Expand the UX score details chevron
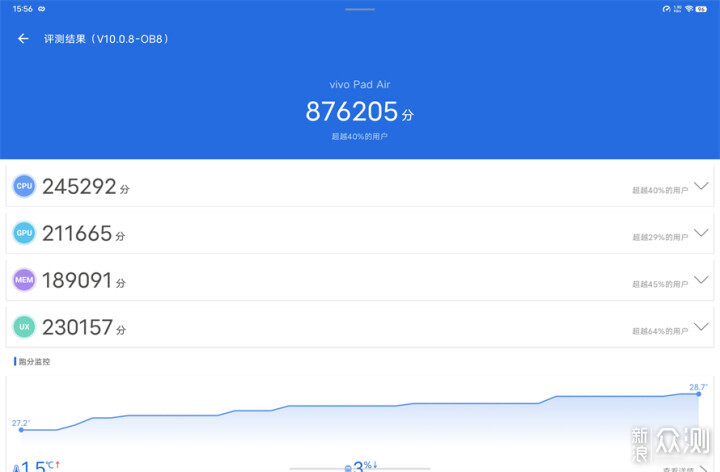This screenshot has width=720, height=472. (701, 327)
